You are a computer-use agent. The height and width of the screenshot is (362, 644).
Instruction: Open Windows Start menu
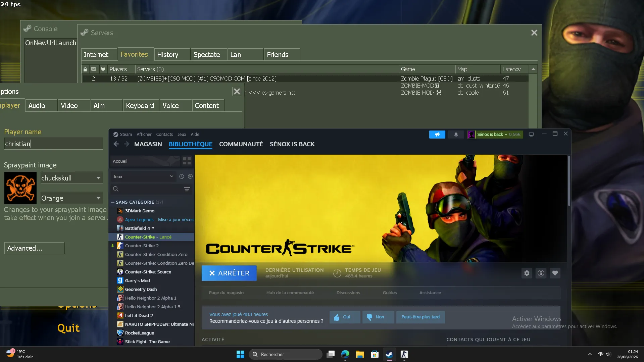pos(240,354)
